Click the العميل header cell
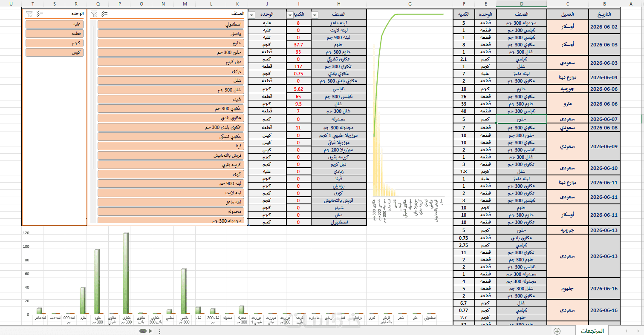Screen dimensions: 644x335 point(568,14)
